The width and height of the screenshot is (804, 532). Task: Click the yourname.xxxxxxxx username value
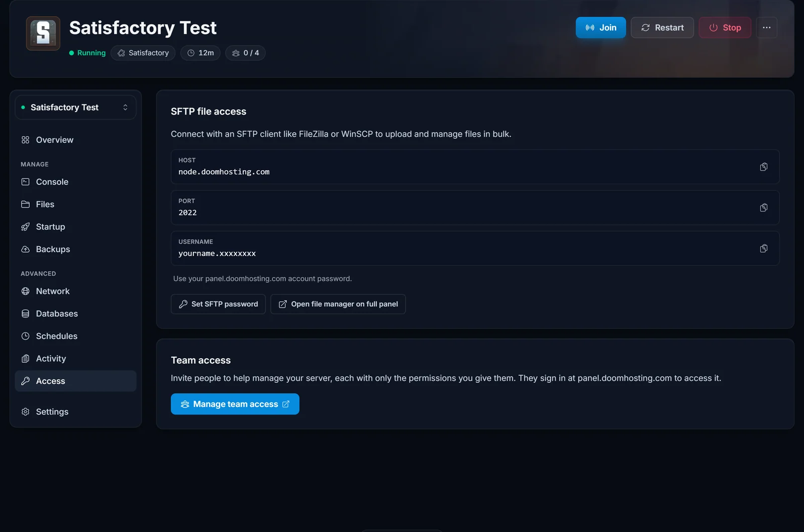[217, 253]
